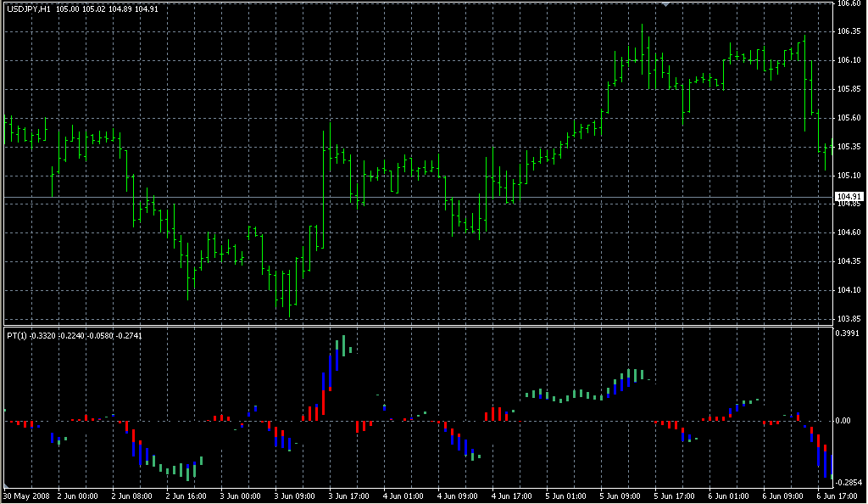Select the 30 May 2008 date label
The height and width of the screenshot is (504, 868).
25,496
